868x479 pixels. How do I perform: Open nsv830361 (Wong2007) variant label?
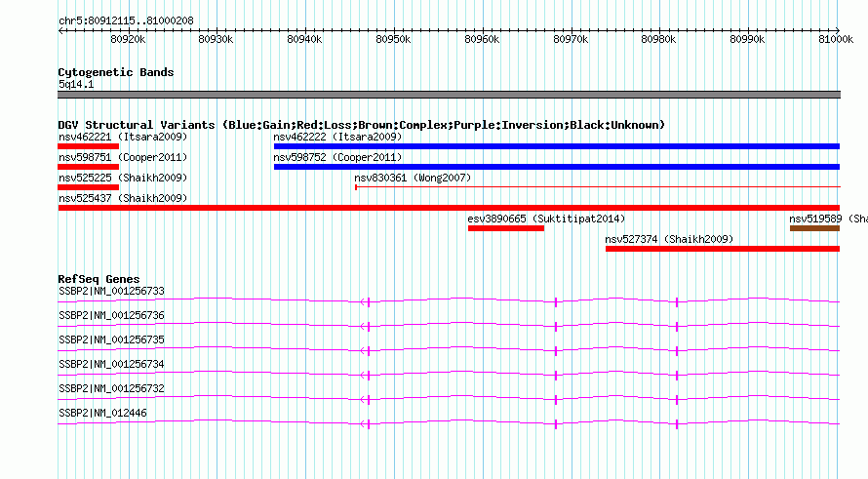413,178
